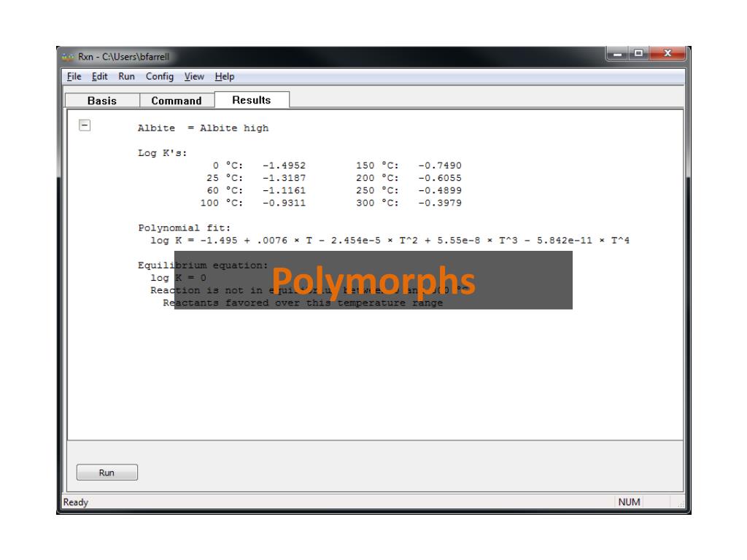The image size is (747, 560).
Task: Click the reaction line 'Albite = Albite high'
Action: coord(203,128)
